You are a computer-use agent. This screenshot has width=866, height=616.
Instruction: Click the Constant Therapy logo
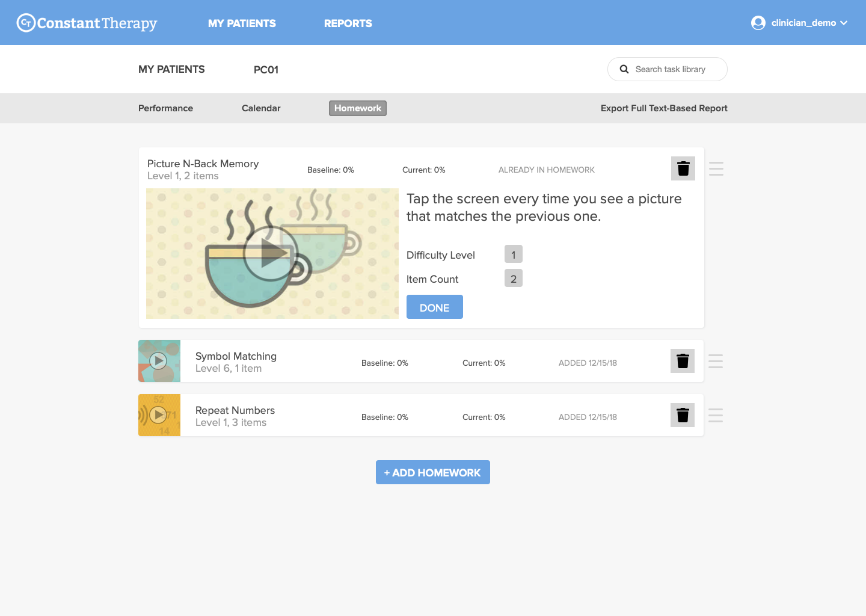click(87, 23)
